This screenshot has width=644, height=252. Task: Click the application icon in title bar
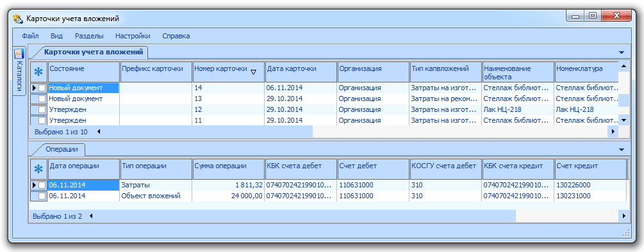[18, 18]
